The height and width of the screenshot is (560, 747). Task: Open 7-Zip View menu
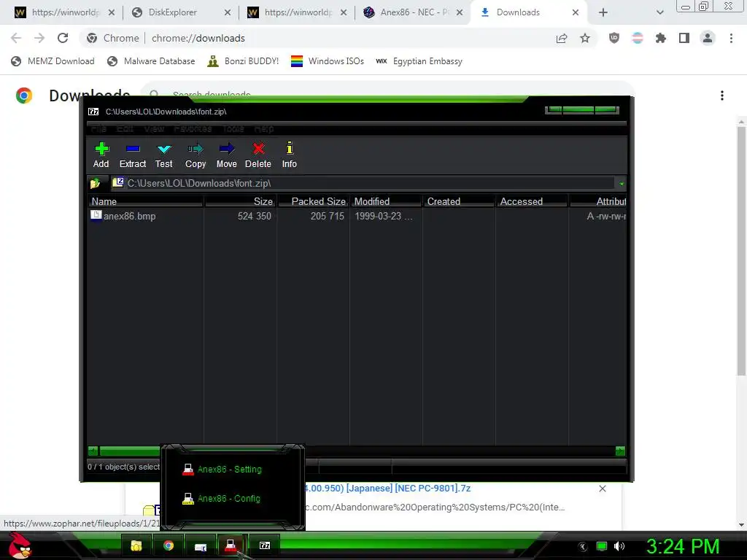[154, 128]
